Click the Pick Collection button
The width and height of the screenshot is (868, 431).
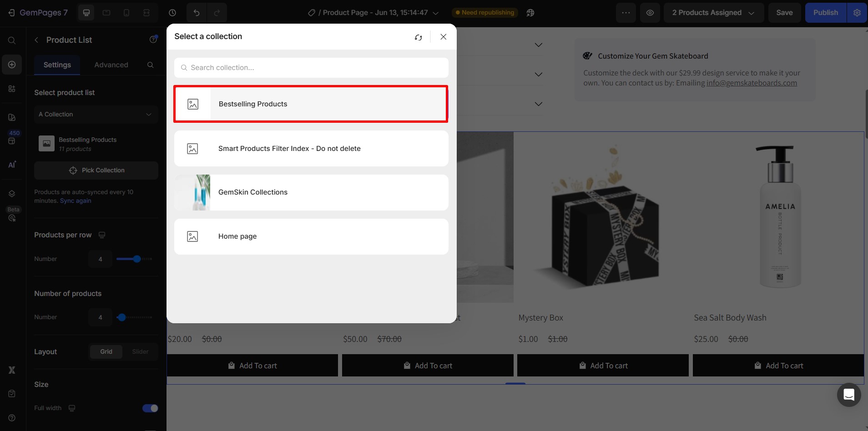click(x=96, y=170)
